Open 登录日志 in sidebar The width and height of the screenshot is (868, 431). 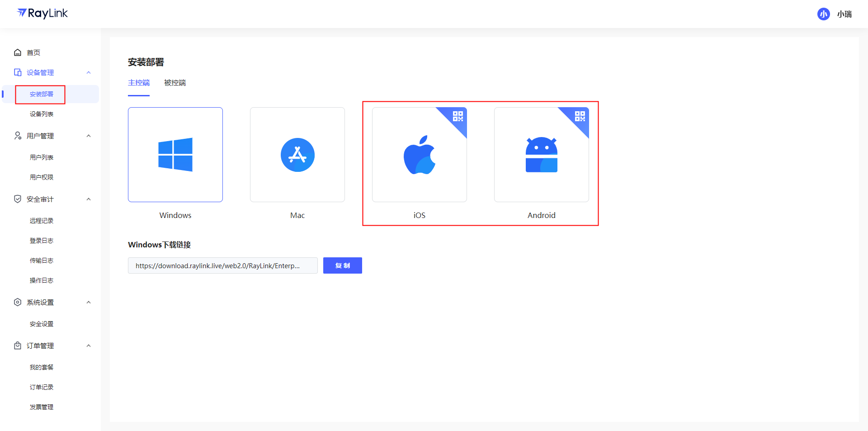[42, 241]
